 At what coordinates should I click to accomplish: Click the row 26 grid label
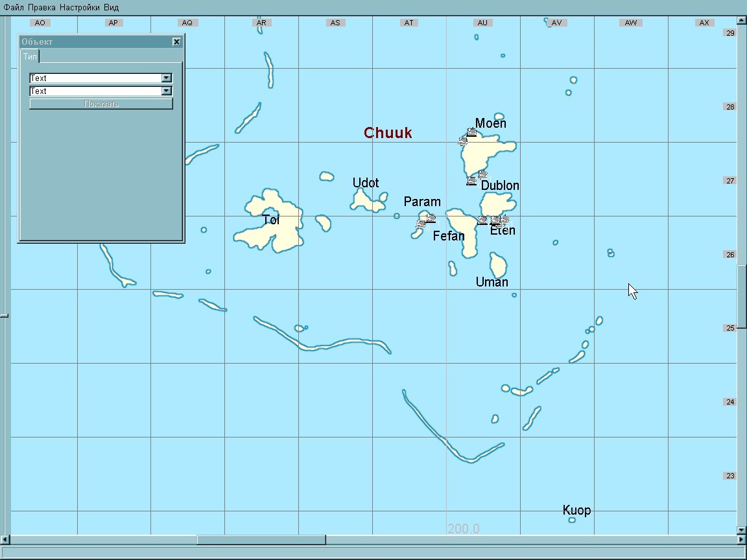pyautogui.click(x=730, y=255)
